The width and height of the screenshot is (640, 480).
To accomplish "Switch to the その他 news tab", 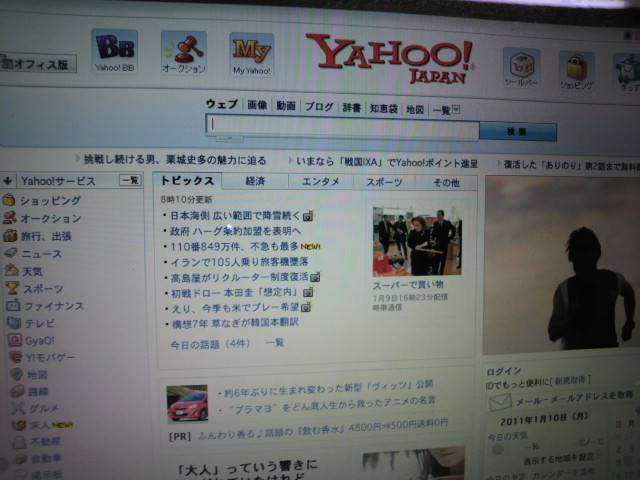I will click(446, 183).
